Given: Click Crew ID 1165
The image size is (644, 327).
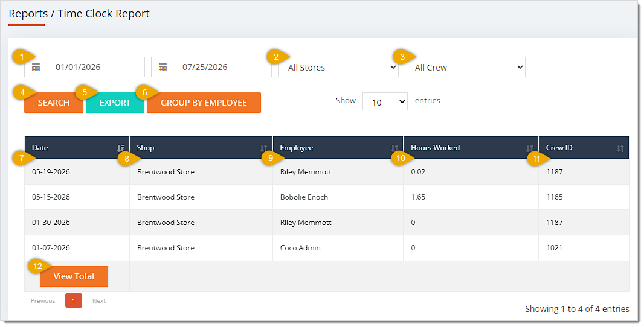Looking at the screenshot, I should 555,197.
